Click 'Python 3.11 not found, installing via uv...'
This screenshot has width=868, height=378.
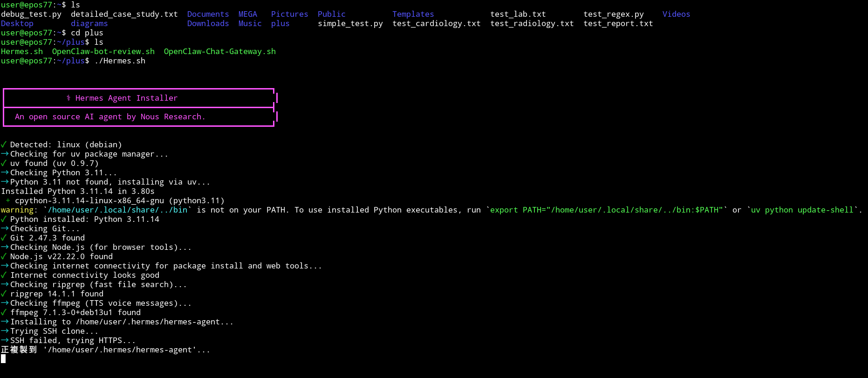pos(106,182)
